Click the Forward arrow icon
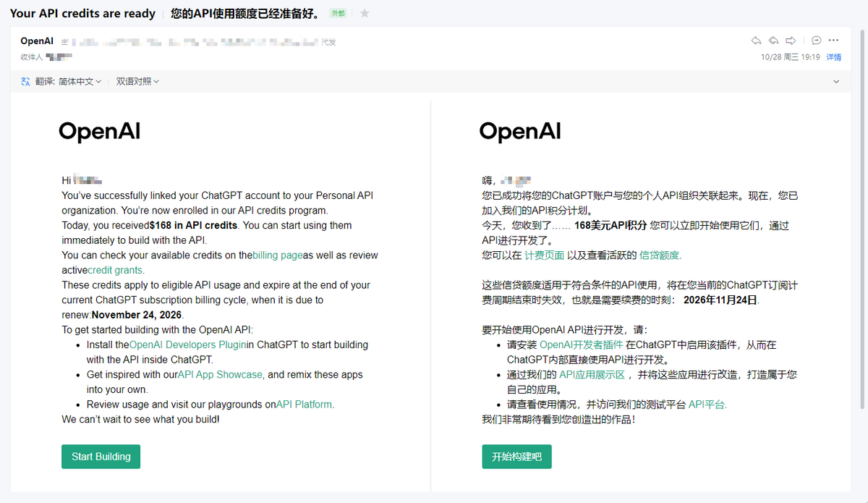The height and width of the screenshot is (503, 868). pyautogui.click(x=791, y=41)
